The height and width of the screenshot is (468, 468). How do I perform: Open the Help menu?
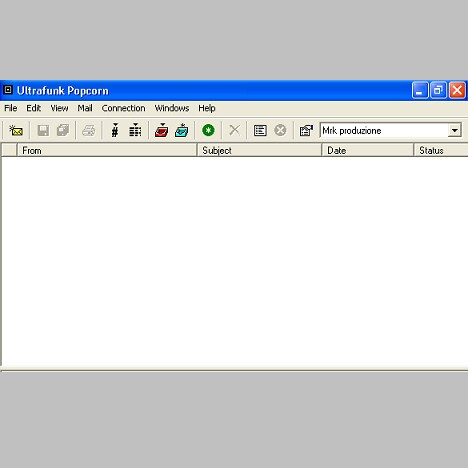point(207,108)
